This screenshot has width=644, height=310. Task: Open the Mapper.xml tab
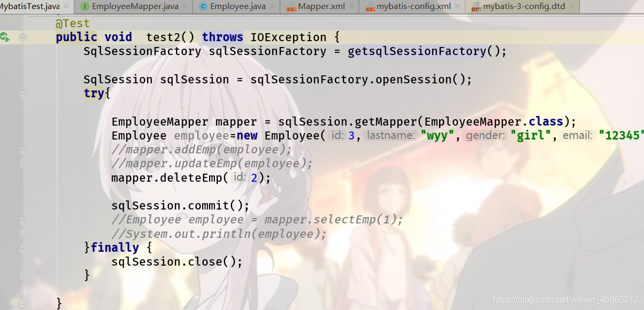point(320,7)
